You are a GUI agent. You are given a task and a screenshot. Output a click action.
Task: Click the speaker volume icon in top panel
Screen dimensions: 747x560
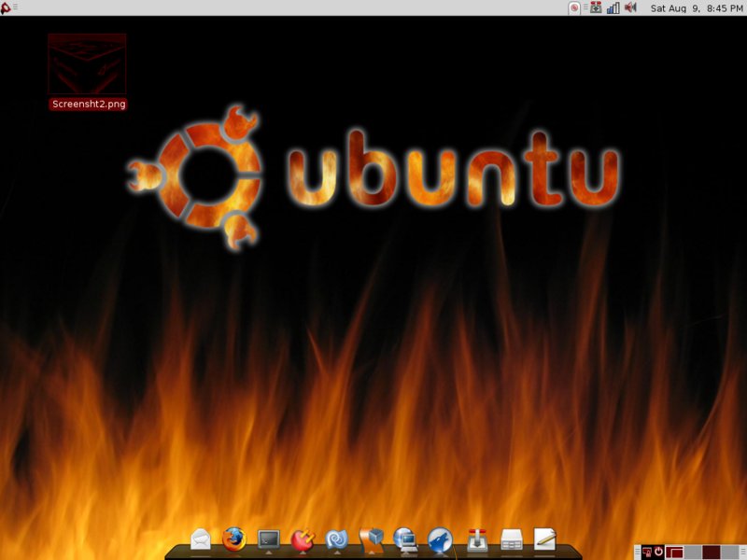point(630,7)
